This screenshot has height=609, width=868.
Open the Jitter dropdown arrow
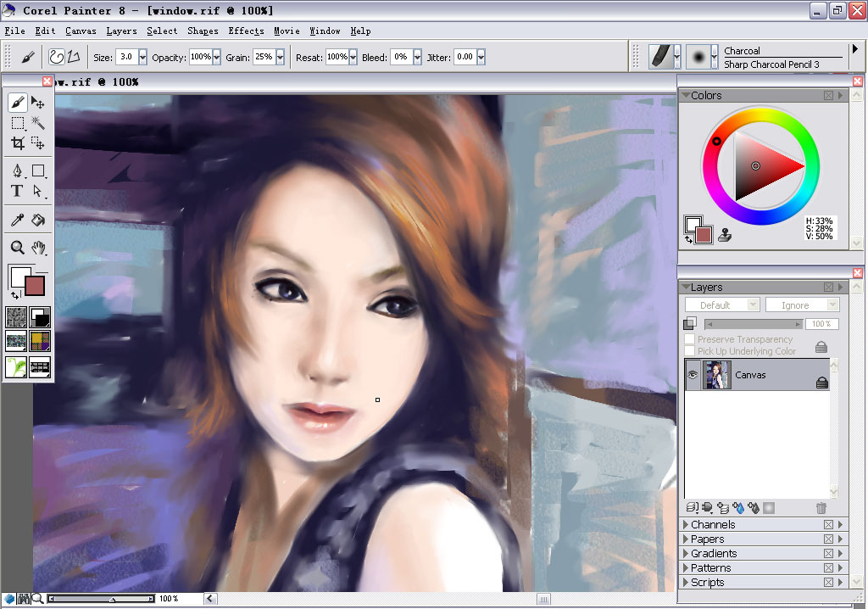[x=481, y=57]
